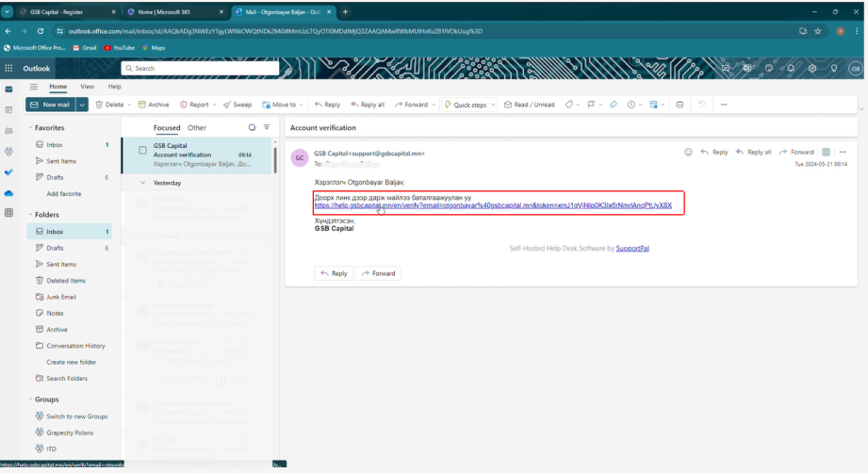This screenshot has width=868, height=473.
Task: Click the filter icon above message list
Action: (267, 127)
